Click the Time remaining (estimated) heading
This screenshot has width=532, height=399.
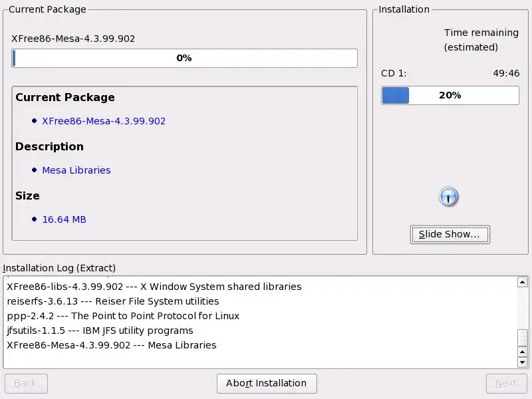coord(481,40)
